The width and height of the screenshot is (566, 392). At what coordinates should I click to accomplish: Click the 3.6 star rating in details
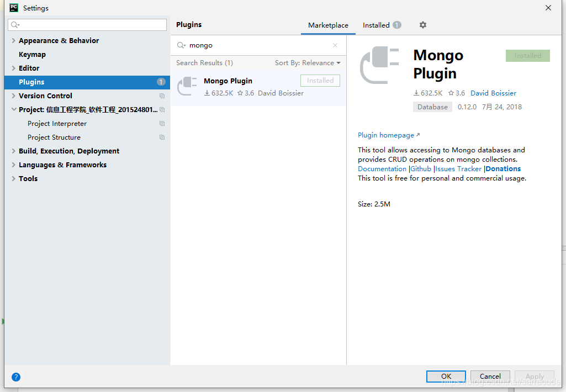[x=457, y=93]
